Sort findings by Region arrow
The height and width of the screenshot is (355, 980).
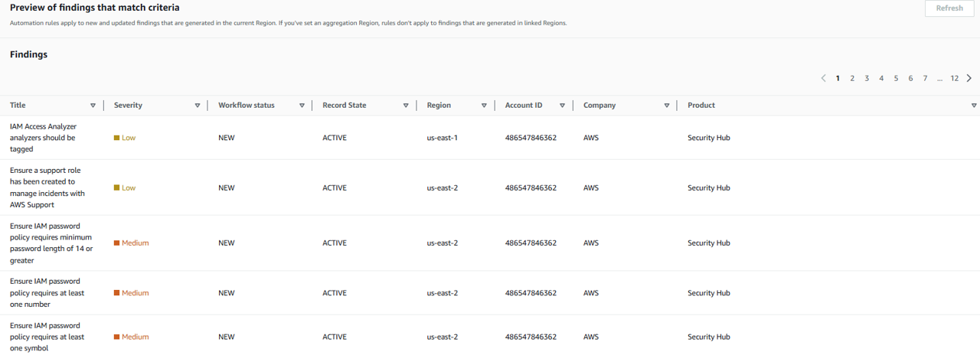[484, 106]
